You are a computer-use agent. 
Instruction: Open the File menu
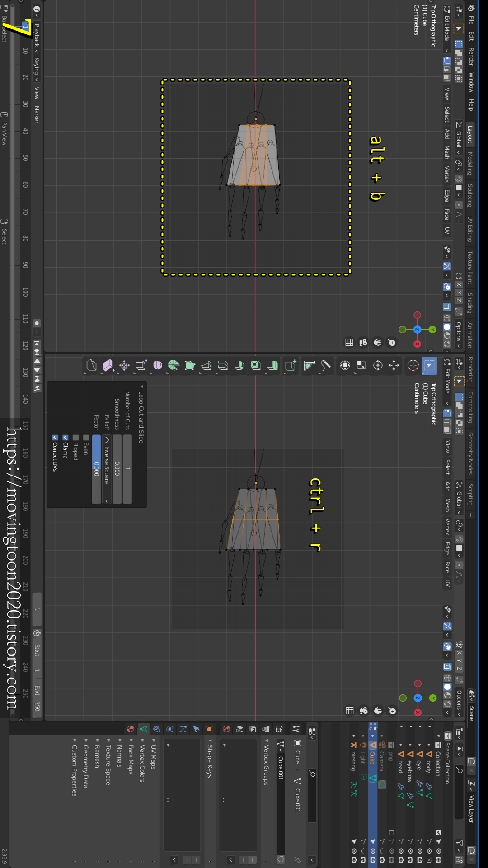click(x=471, y=20)
